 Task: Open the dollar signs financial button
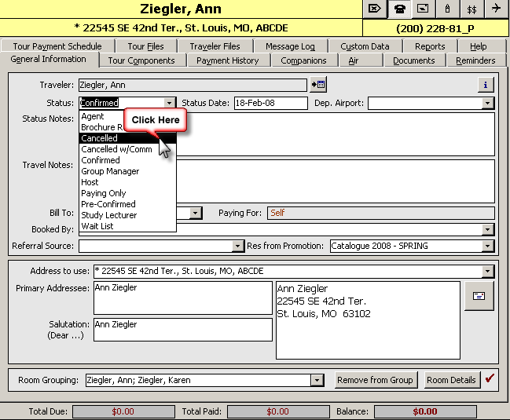[x=471, y=9]
